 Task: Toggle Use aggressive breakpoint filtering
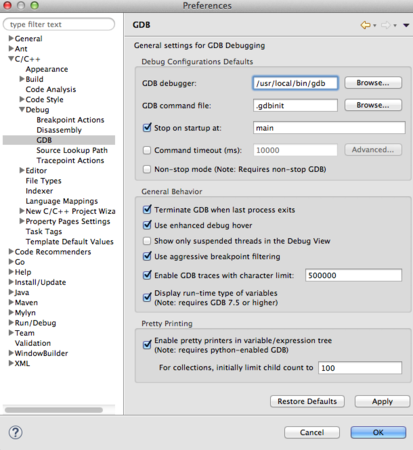point(147,256)
